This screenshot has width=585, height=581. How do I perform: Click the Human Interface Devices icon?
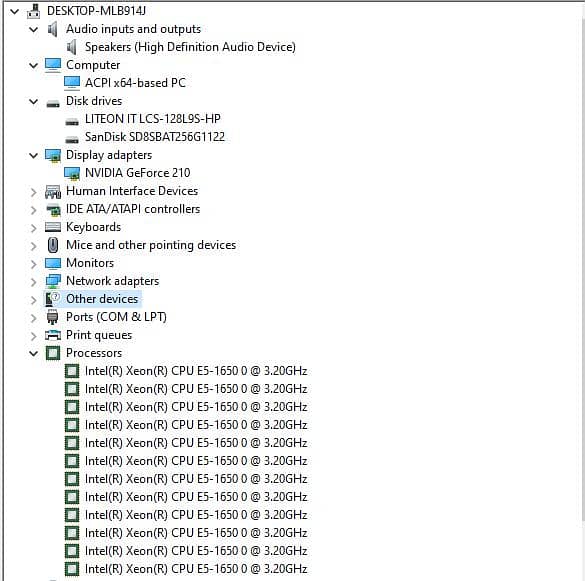(x=53, y=192)
